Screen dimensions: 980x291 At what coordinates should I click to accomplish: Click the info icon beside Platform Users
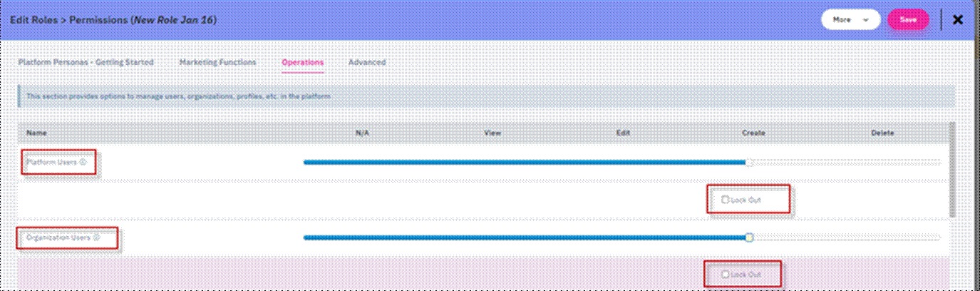click(83, 162)
